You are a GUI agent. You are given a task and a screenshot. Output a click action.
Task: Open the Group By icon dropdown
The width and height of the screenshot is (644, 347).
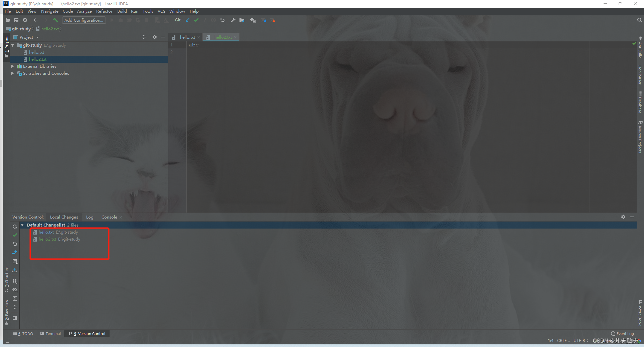tap(15, 281)
